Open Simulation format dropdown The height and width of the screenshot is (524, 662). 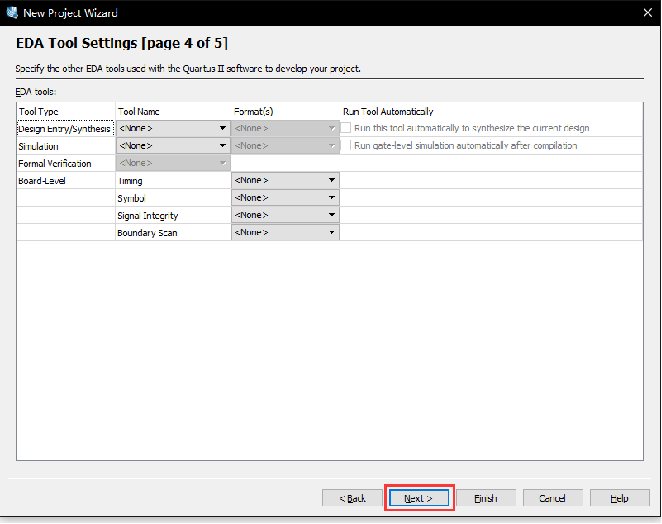(285, 146)
